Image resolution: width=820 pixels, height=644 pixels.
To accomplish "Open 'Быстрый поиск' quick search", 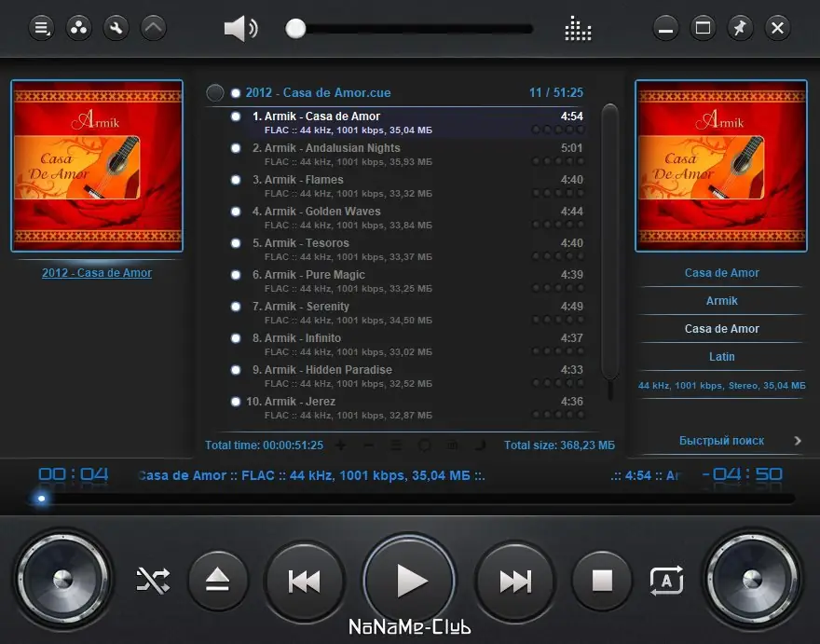I will pyautogui.click(x=721, y=441).
